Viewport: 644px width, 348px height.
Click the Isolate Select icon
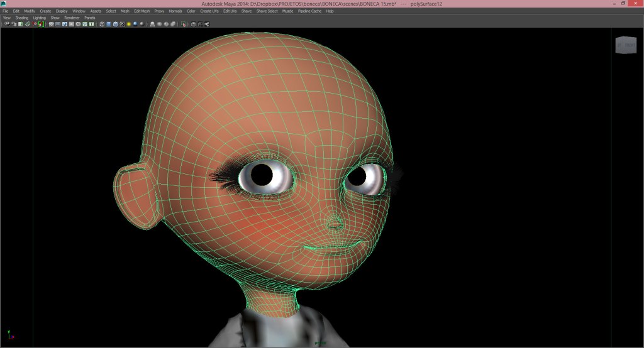point(184,24)
